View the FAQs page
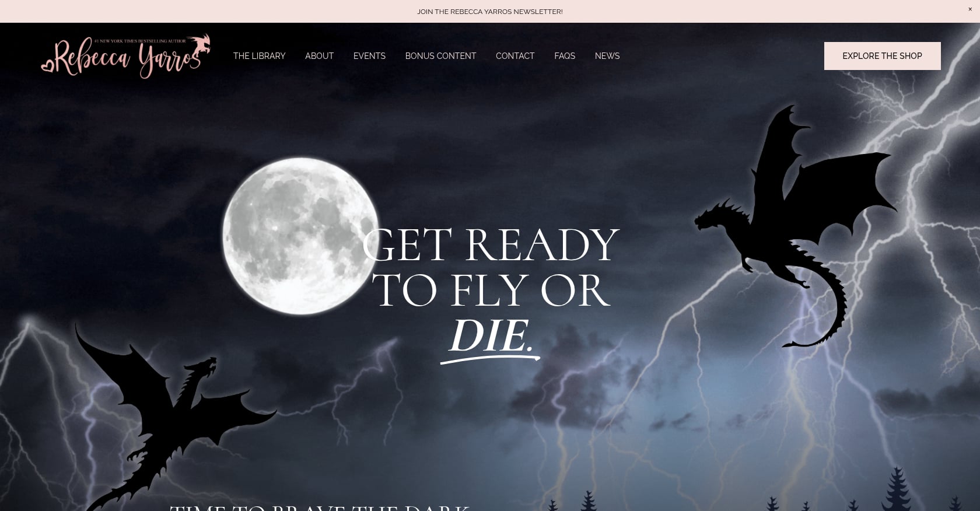The height and width of the screenshot is (511, 980). pyautogui.click(x=565, y=56)
